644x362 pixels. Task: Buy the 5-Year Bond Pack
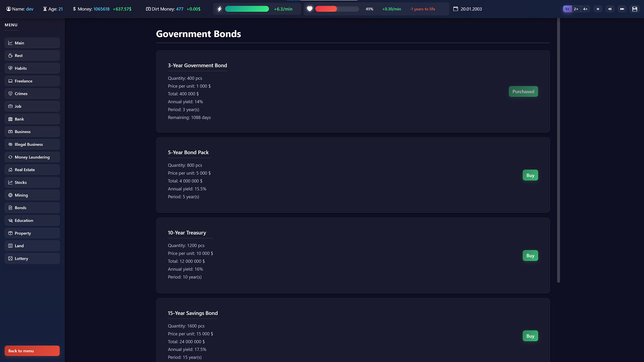(x=530, y=175)
